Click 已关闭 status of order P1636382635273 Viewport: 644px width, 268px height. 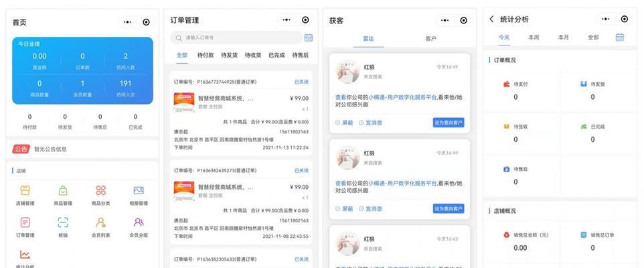pyautogui.click(x=301, y=170)
